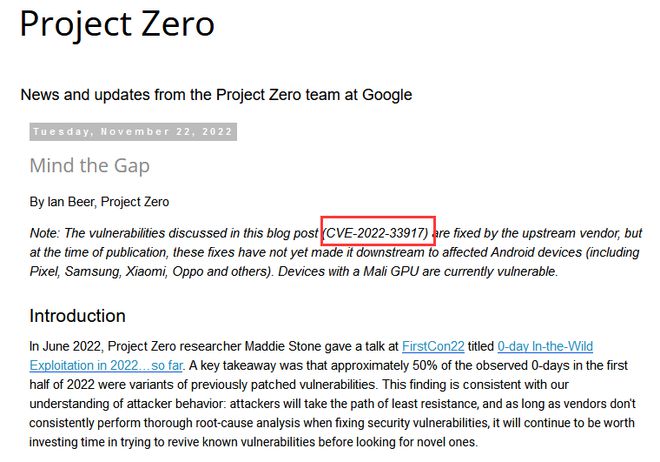660x462 pixels.
Task: Open the Project Zero blog title
Action: coord(117,24)
